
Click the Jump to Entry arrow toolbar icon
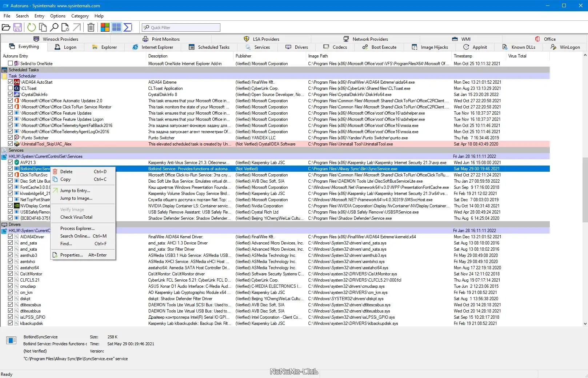77,27
